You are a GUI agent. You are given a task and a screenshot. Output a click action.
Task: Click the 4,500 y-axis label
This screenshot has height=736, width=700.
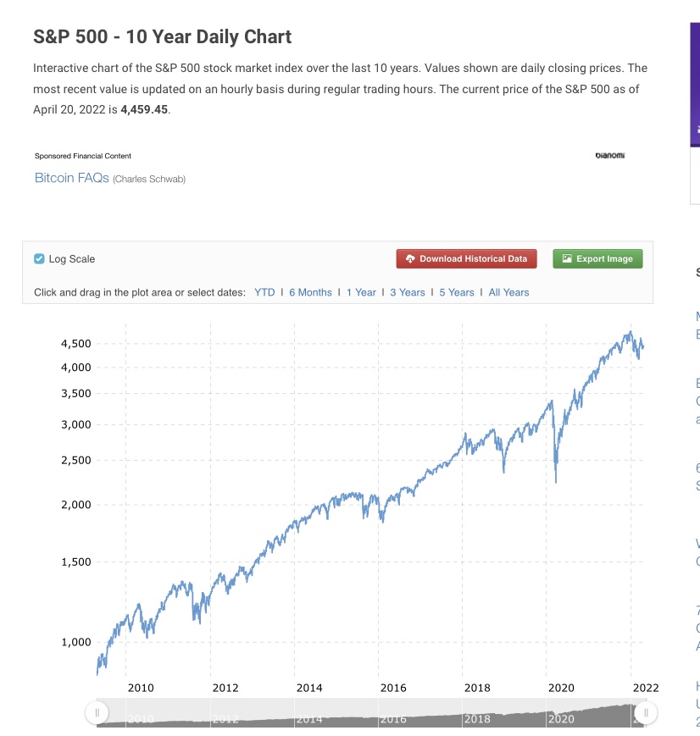point(76,344)
